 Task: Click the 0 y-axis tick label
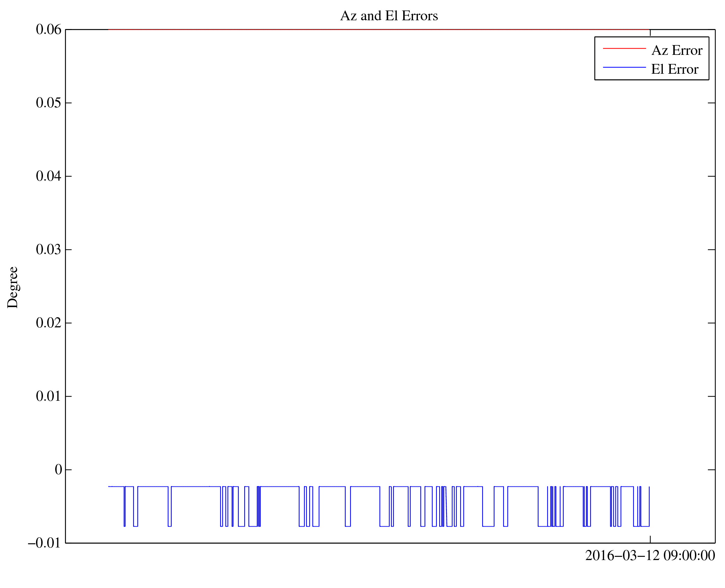tap(58, 470)
